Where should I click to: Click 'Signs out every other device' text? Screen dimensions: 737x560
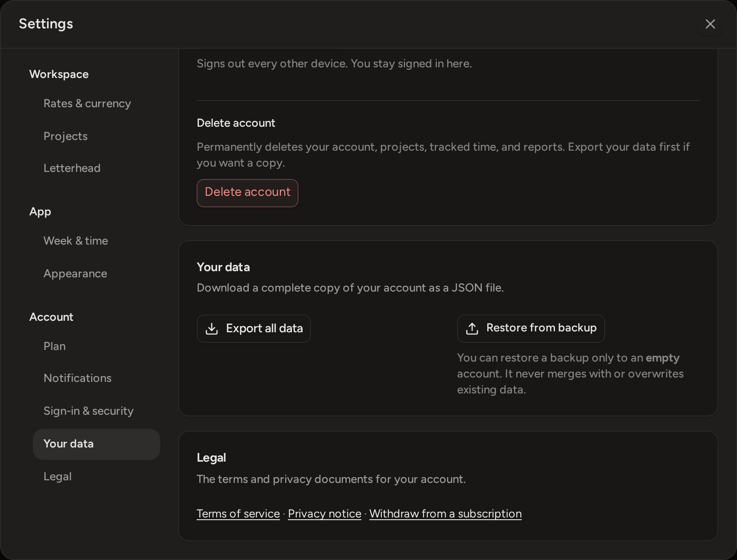tap(334, 64)
